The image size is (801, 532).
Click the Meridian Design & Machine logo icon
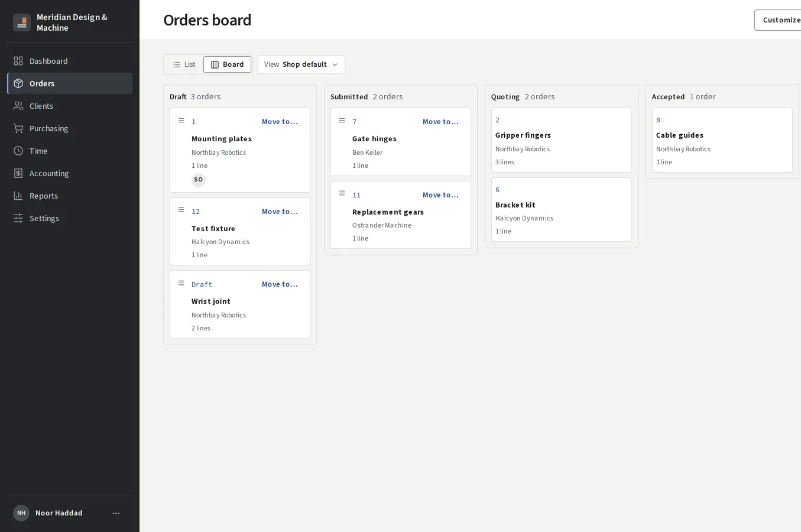(22, 22)
